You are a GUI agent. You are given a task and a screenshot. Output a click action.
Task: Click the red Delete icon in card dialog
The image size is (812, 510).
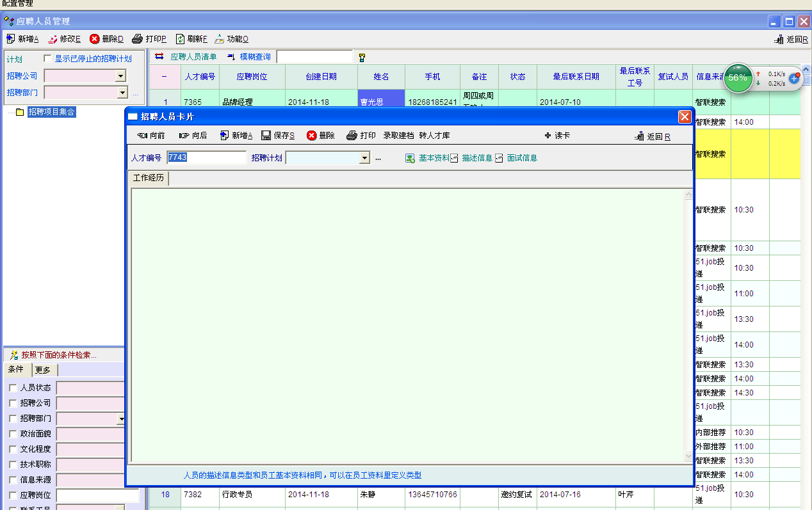coord(312,136)
